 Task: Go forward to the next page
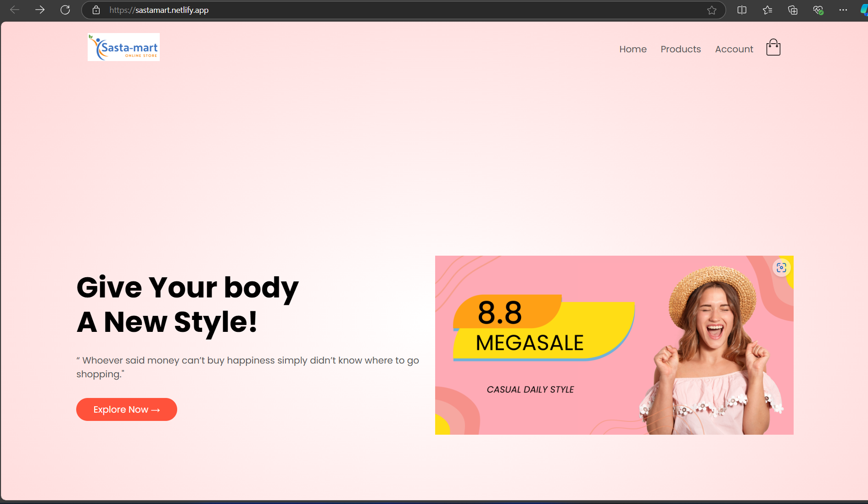[40, 10]
